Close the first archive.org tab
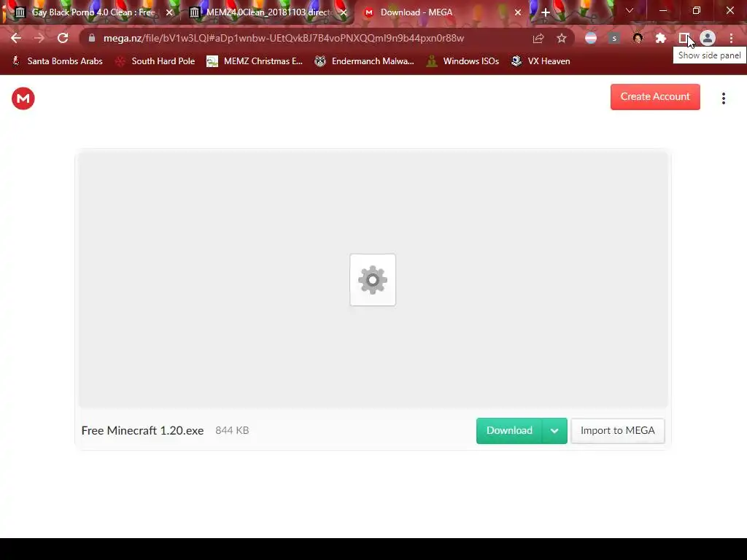 169,12
